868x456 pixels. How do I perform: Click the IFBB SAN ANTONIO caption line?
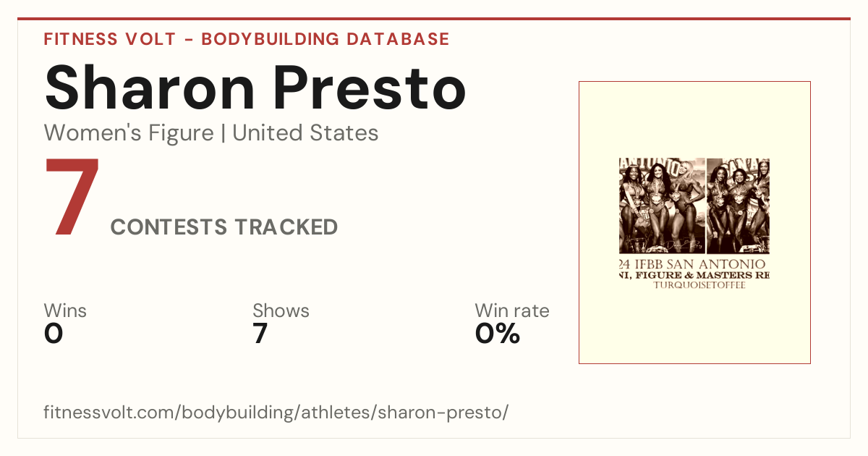pyautogui.click(x=694, y=263)
